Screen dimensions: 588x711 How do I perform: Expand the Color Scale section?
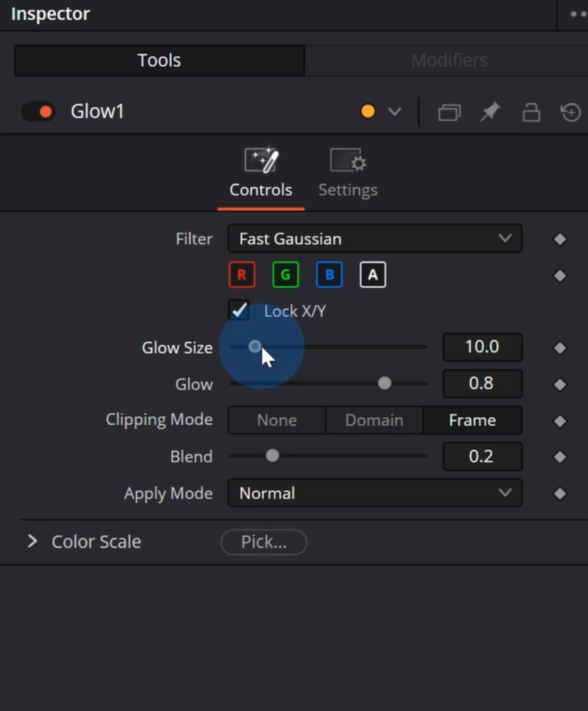(32, 541)
